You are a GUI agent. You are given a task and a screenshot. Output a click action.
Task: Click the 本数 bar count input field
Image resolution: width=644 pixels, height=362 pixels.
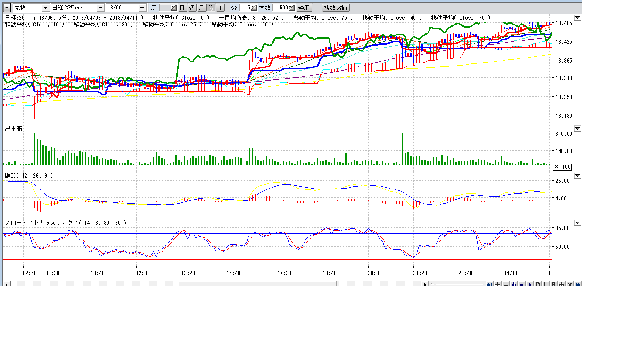click(281, 8)
